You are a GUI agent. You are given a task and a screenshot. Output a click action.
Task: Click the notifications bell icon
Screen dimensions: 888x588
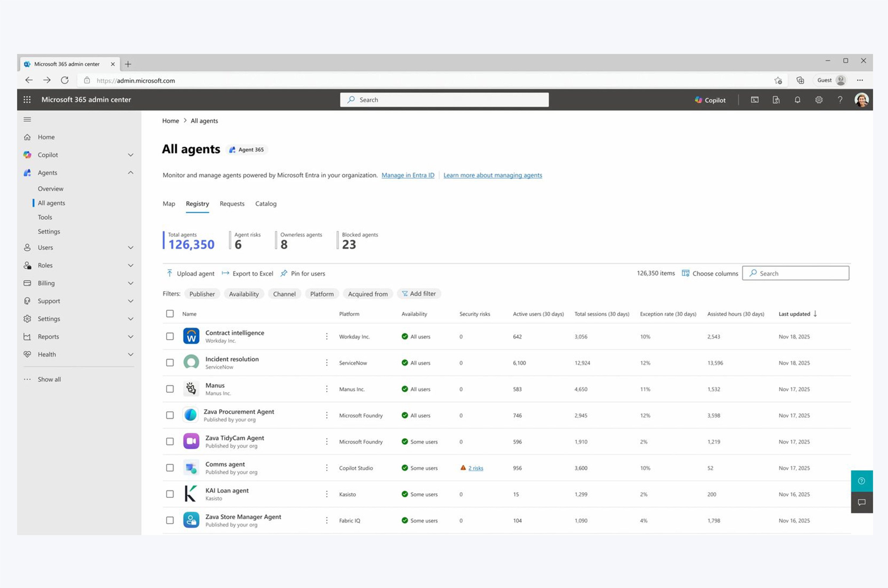(x=797, y=100)
